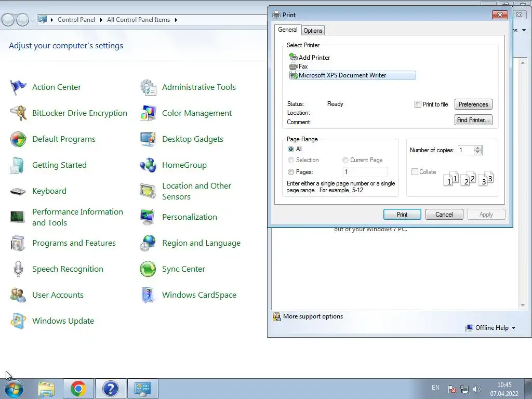Open the Programs and Features icon
Viewport: 532px width, 399px height.
[x=17, y=243]
